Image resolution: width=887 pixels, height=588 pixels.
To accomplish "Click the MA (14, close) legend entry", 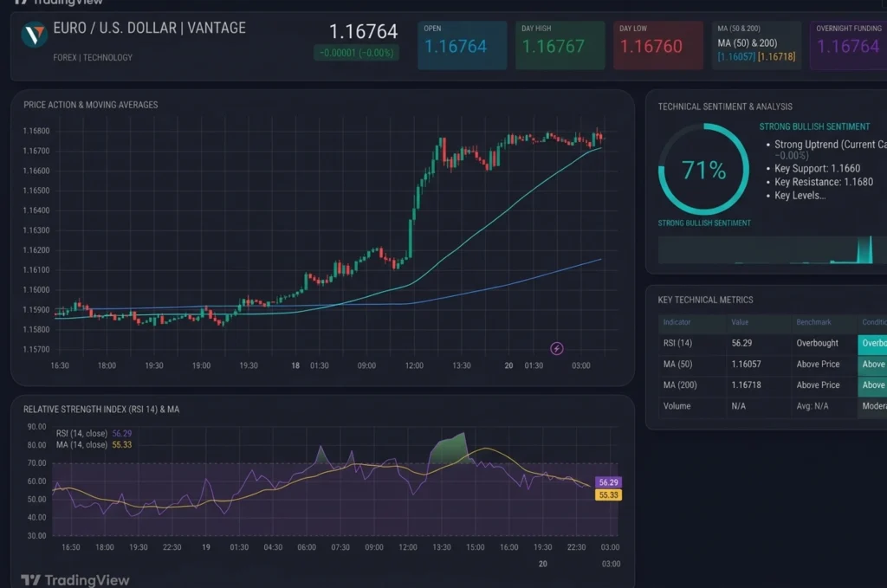I will tap(94, 445).
